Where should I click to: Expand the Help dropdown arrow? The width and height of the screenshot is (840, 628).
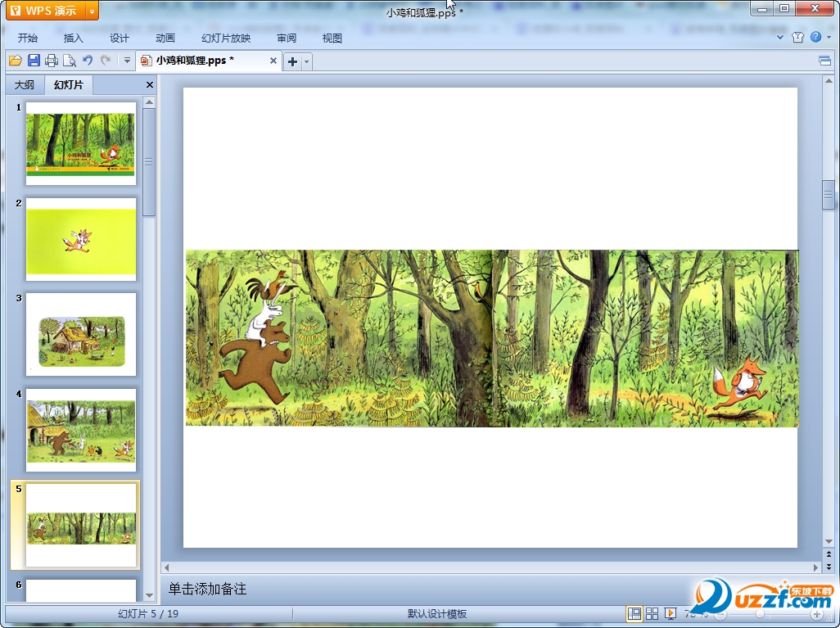pyautogui.click(x=829, y=38)
